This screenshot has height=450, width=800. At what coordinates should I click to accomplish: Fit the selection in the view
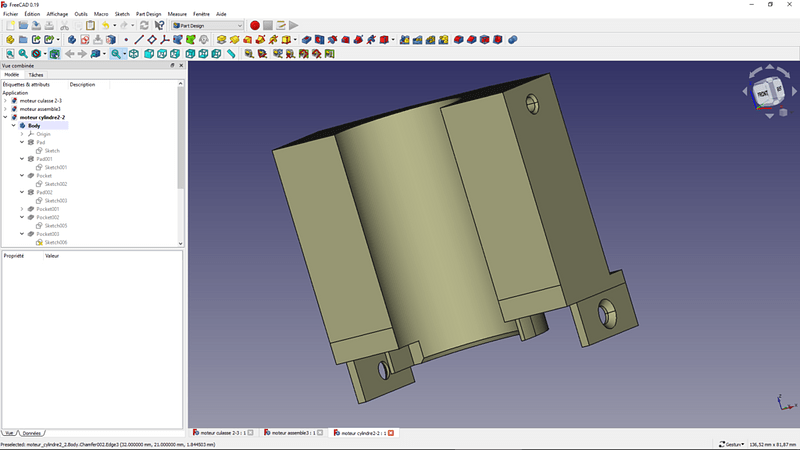tap(23, 54)
